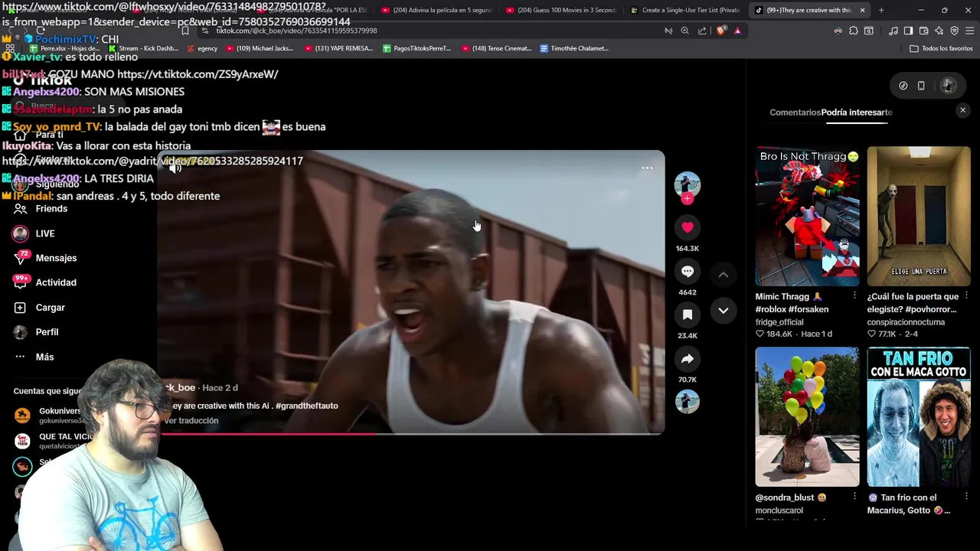Open the Mimic Thragg video thumbnail
The width and height of the screenshot is (980, 551).
[x=807, y=217]
